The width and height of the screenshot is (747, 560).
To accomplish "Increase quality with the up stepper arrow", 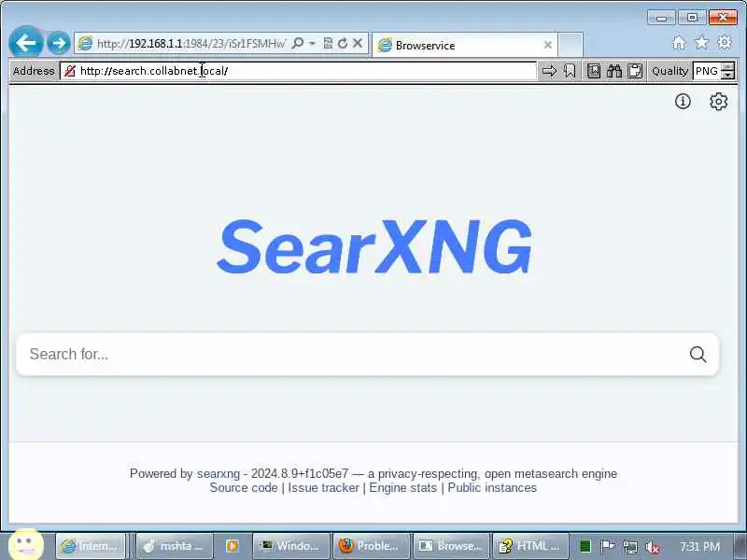I will pyautogui.click(x=728, y=66).
